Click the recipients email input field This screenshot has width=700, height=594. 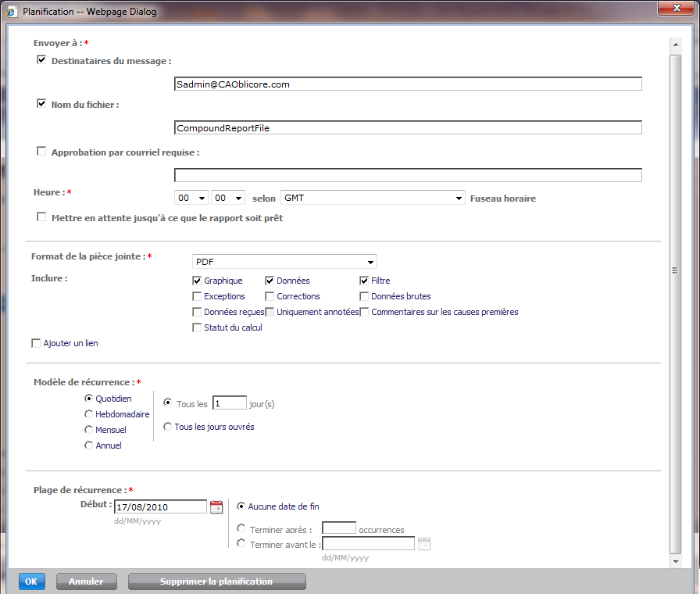[408, 84]
